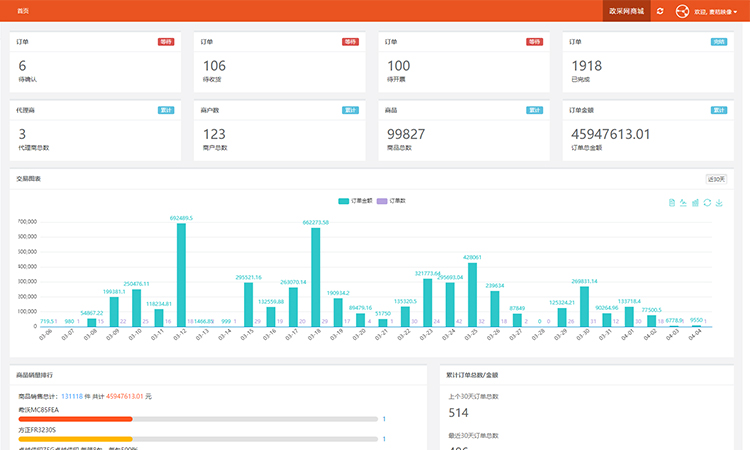Toggle 订单金额 series in chart legend
The image size is (750, 450).
355,200
